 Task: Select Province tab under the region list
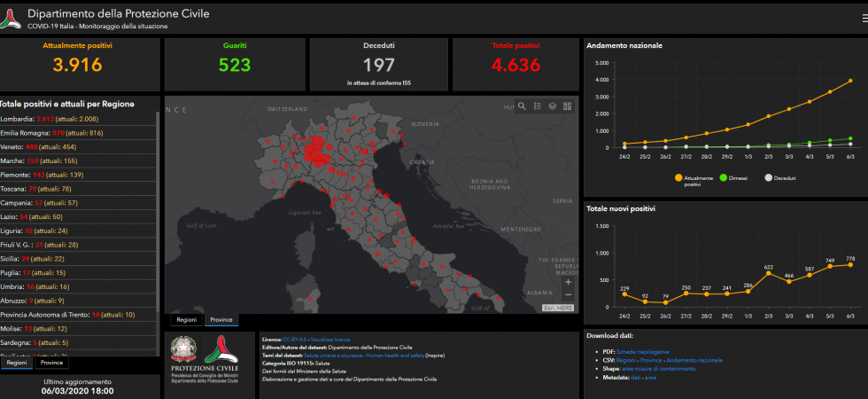51,363
